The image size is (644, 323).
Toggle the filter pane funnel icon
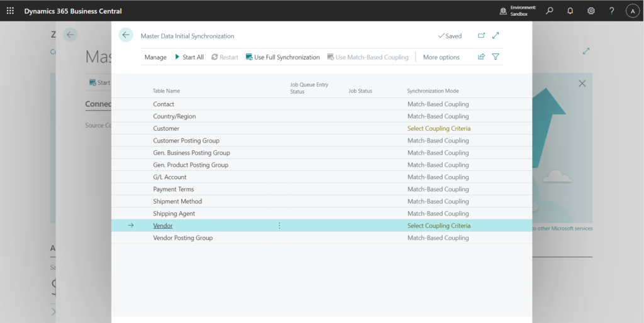pyautogui.click(x=496, y=57)
